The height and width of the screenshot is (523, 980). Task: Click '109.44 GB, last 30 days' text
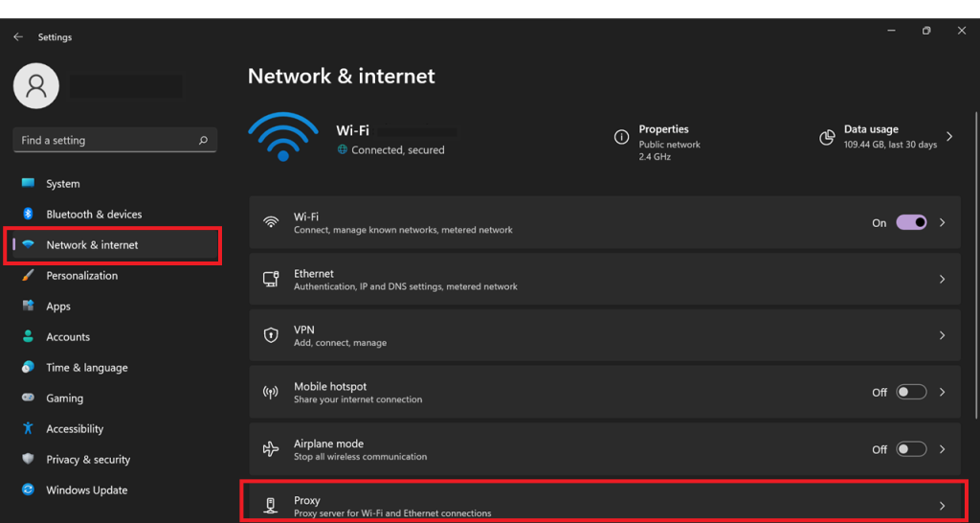pos(891,145)
